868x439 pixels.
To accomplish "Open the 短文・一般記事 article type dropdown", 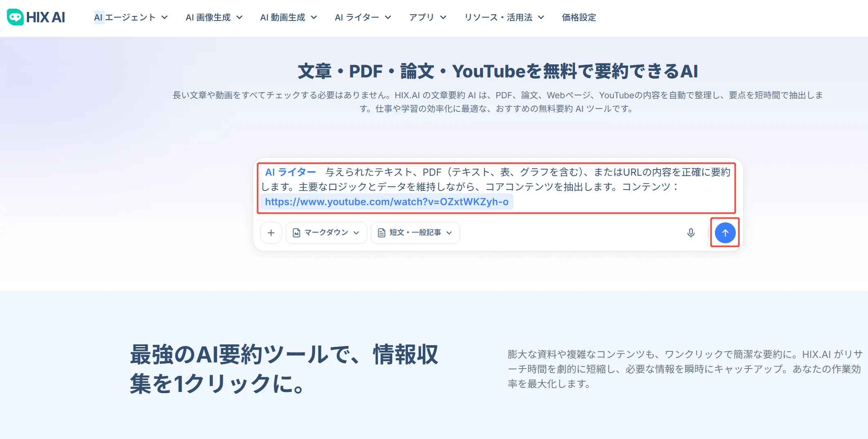I will [415, 233].
